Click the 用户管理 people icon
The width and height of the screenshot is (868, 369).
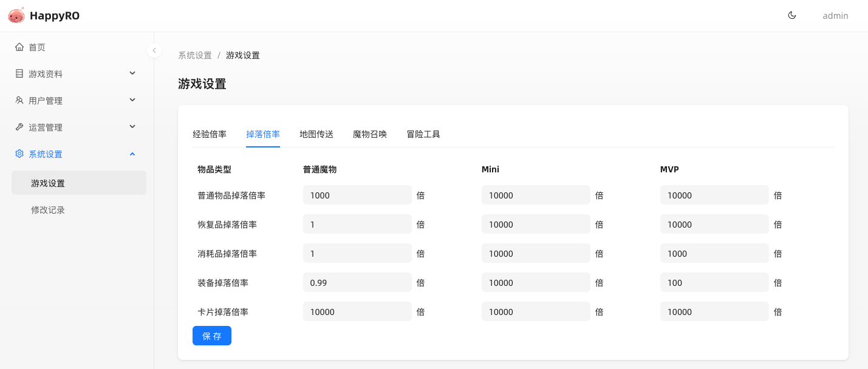tap(19, 100)
